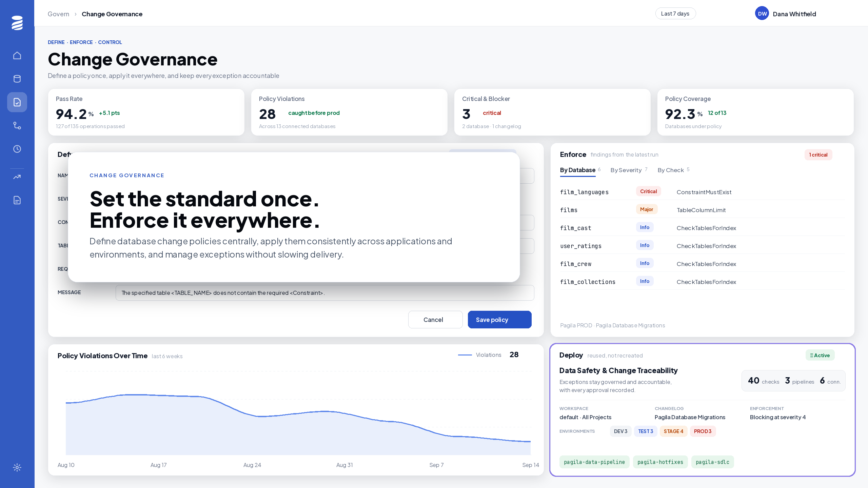Viewport: 868px width, 488px height.
Task: Click the pagila-hotfixes tag
Action: (x=660, y=462)
